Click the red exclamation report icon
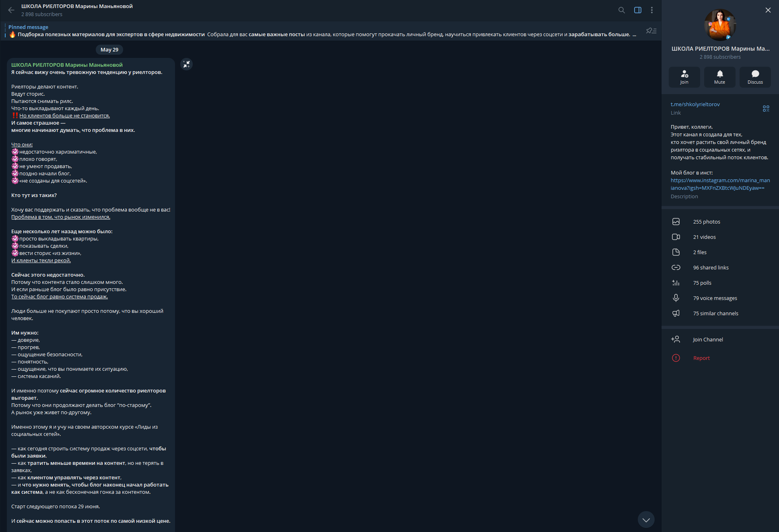779x532 pixels. 676,358
